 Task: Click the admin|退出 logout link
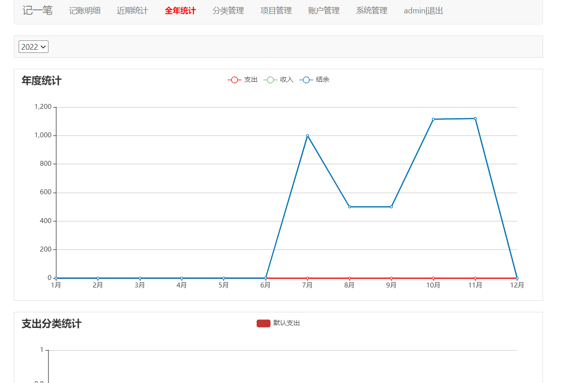(423, 11)
